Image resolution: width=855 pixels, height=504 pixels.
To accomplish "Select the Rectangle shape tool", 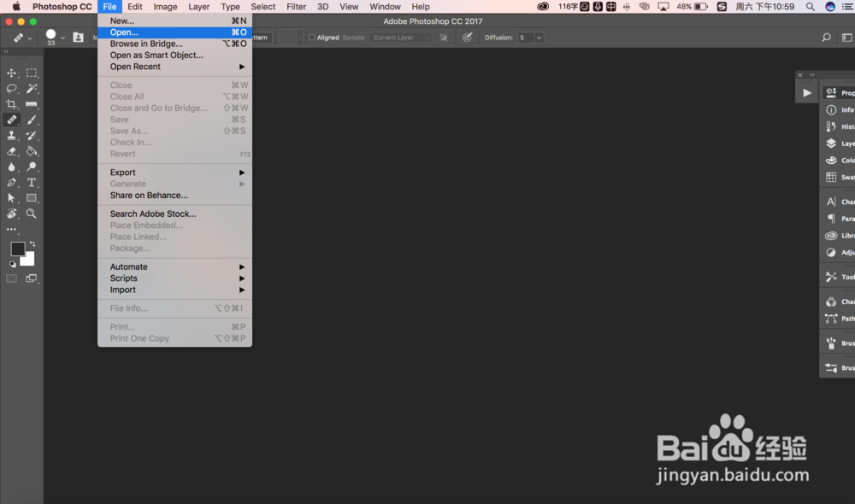I will pyautogui.click(x=32, y=198).
